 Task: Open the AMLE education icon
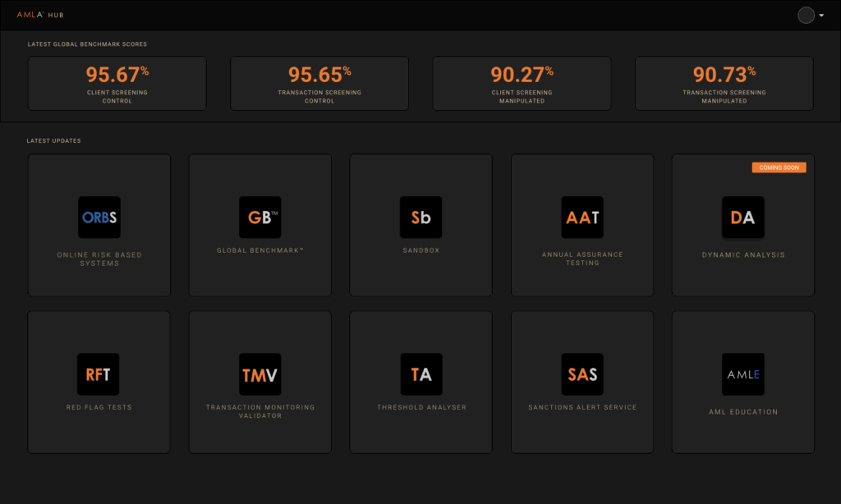[x=743, y=374]
